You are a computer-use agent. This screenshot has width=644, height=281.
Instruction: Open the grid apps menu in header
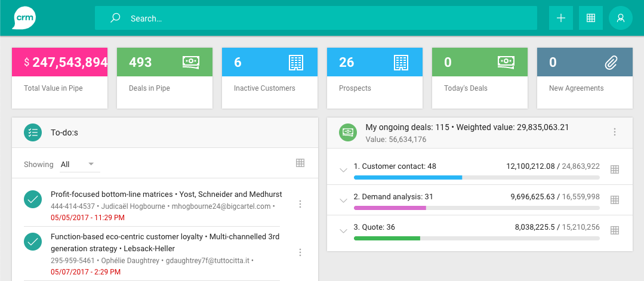coord(590,18)
